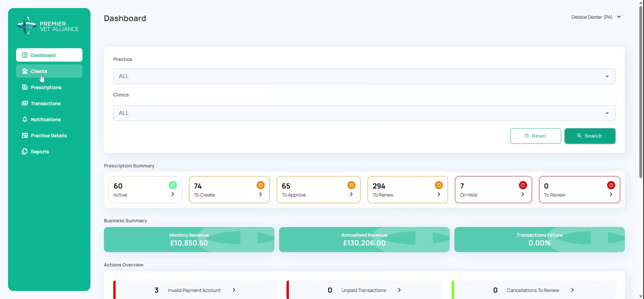Click the Search button
This screenshot has width=644, height=299.
click(x=590, y=136)
